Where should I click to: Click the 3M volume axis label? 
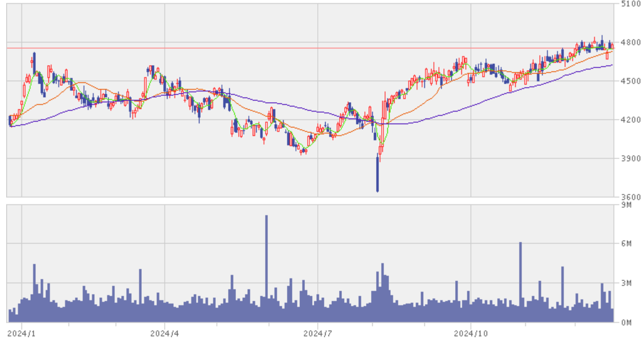627,283
